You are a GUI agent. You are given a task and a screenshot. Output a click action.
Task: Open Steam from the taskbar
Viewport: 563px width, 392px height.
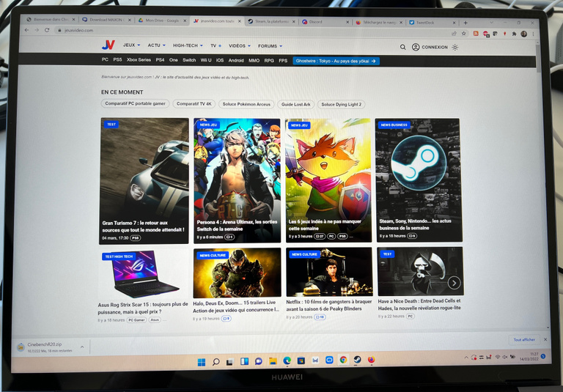pyautogui.click(x=357, y=359)
